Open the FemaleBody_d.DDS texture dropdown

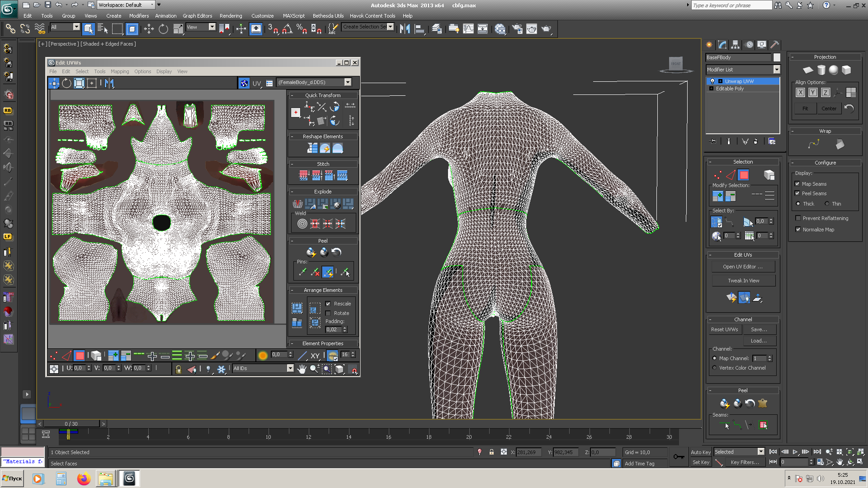click(x=348, y=82)
